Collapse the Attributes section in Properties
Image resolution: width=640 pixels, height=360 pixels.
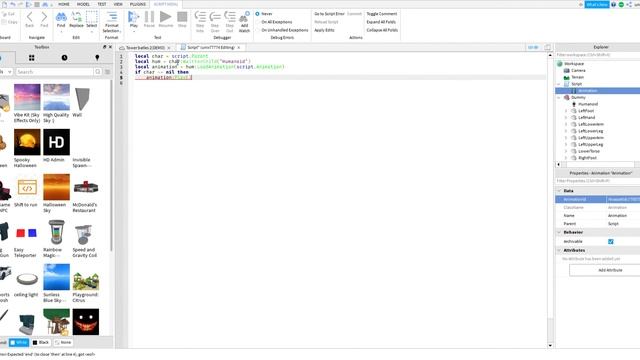coord(559,250)
